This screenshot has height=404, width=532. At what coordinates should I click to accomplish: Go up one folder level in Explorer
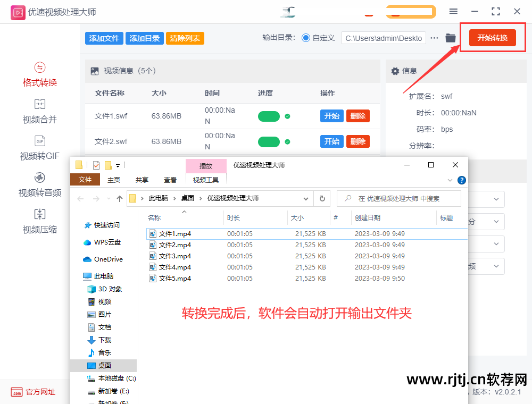(x=119, y=199)
